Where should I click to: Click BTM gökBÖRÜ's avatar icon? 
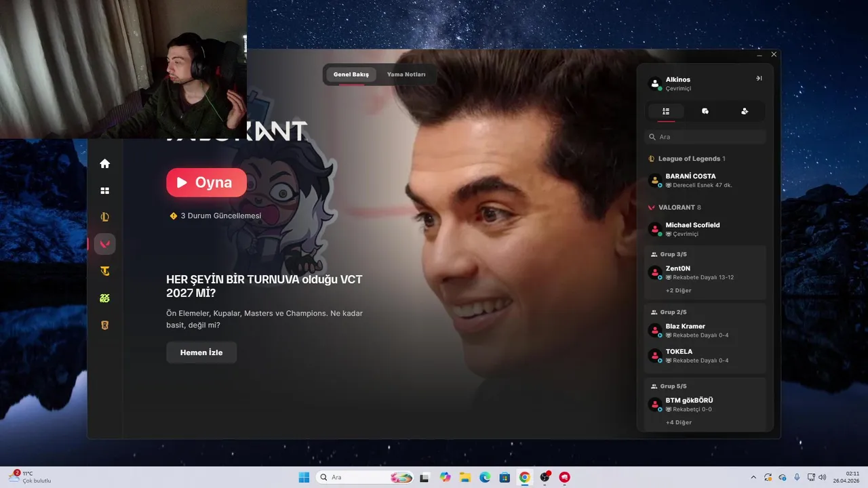pos(655,405)
